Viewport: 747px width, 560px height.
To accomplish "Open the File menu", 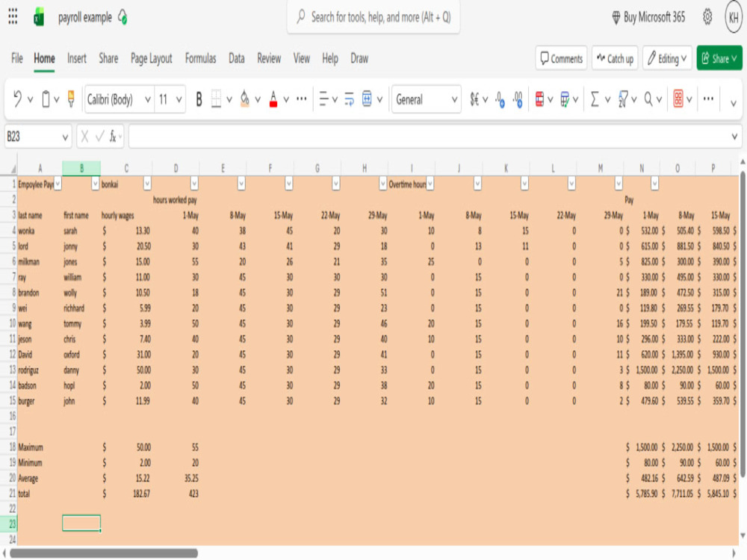I will (x=16, y=58).
